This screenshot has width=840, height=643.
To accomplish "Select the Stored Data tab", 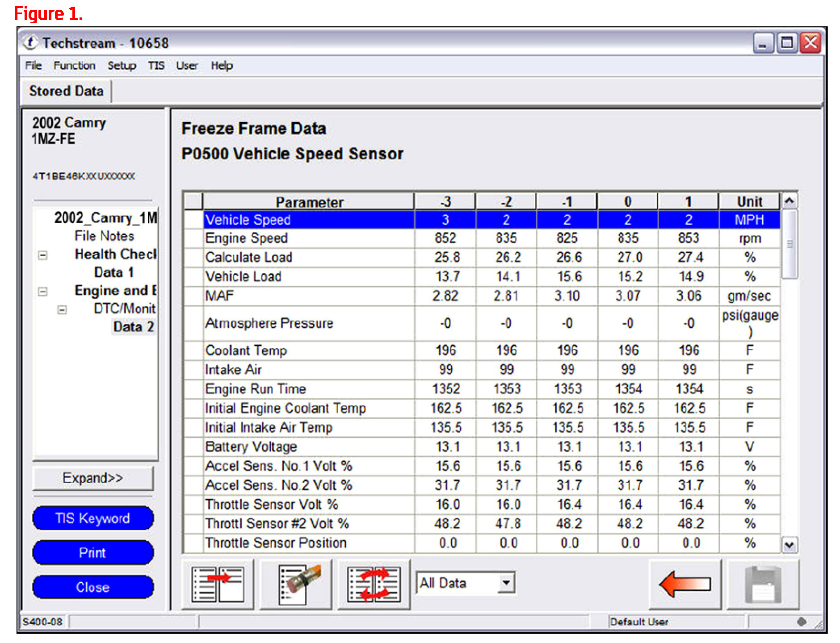I will pos(66,91).
